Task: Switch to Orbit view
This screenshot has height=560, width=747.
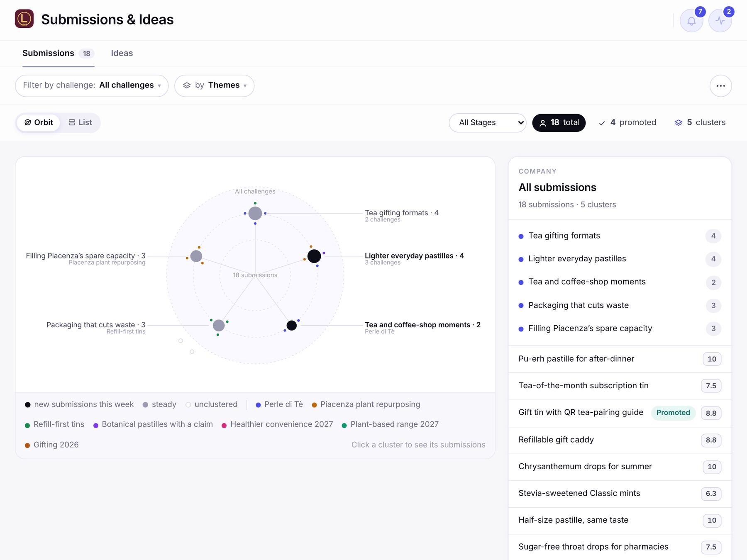Action: click(x=39, y=122)
